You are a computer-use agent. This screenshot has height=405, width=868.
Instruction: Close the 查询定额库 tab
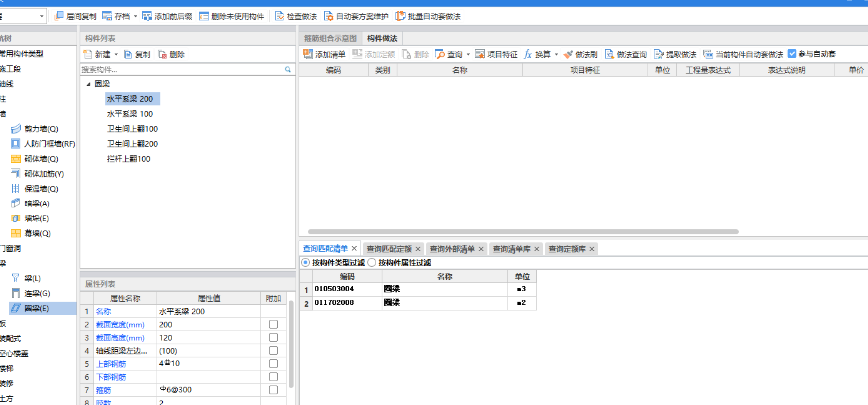click(x=592, y=249)
